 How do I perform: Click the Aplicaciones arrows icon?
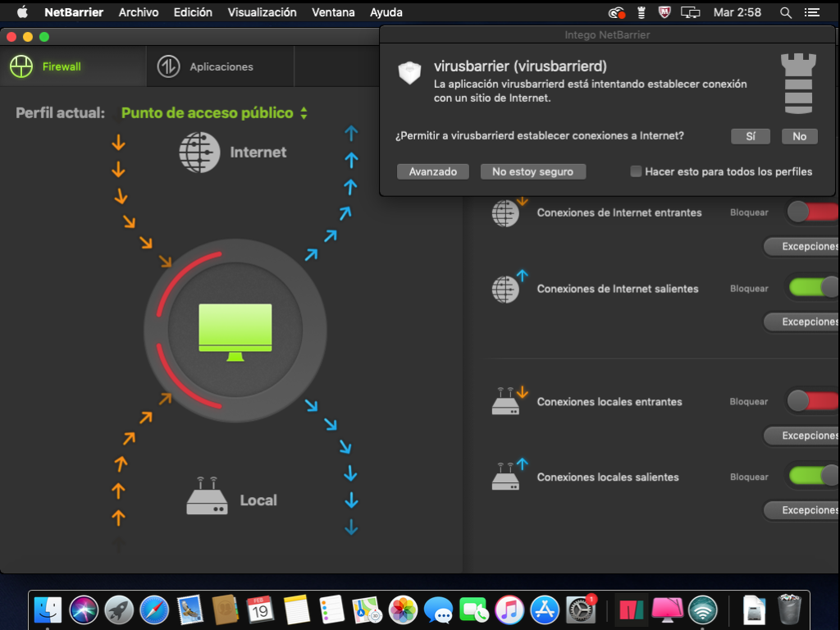click(168, 66)
